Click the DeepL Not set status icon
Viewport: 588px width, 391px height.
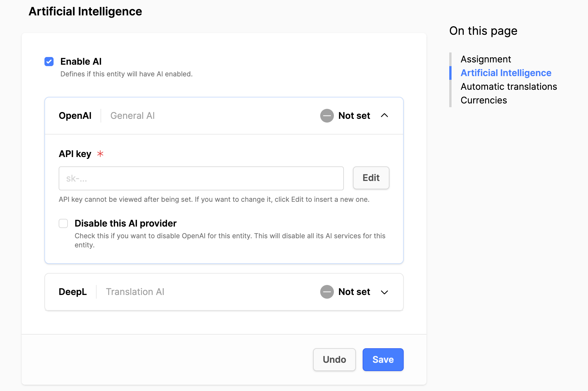pos(327,292)
